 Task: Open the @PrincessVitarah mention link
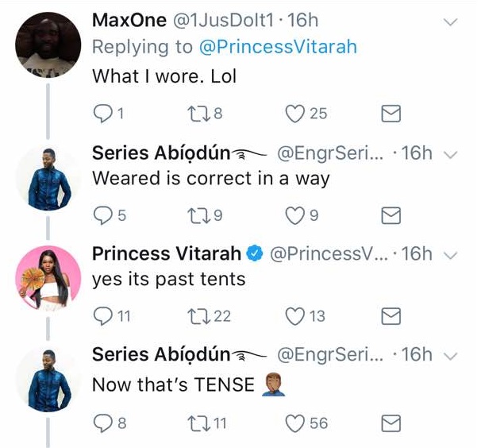[279, 47]
